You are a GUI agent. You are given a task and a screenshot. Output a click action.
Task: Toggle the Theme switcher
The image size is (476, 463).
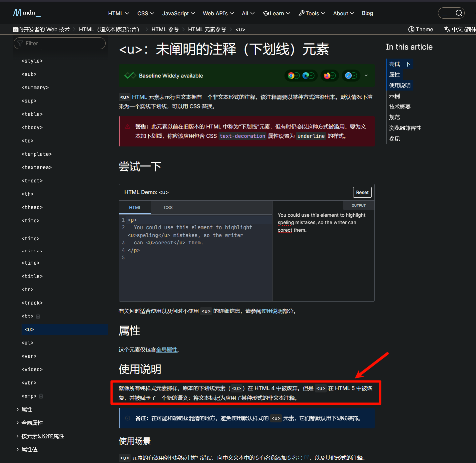click(421, 29)
